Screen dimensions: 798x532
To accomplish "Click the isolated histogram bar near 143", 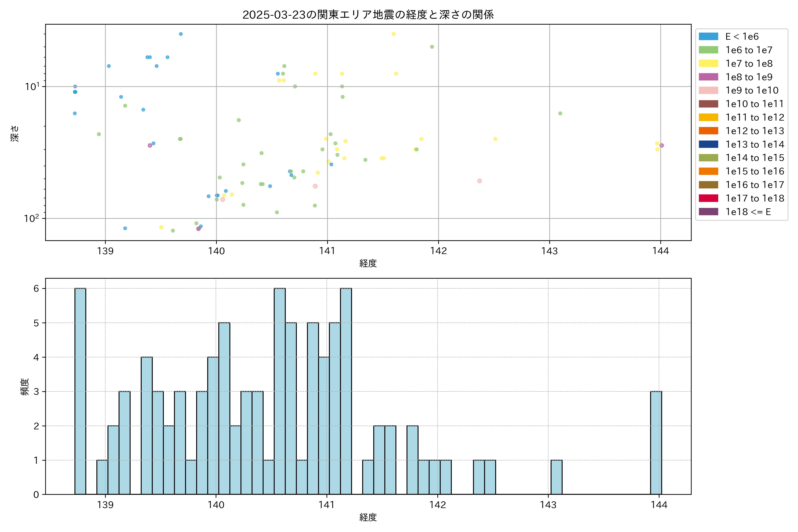I will pyautogui.click(x=556, y=477).
